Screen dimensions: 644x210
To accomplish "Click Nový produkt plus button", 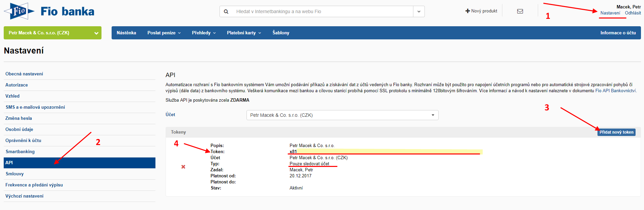I will tap(481, 11).
